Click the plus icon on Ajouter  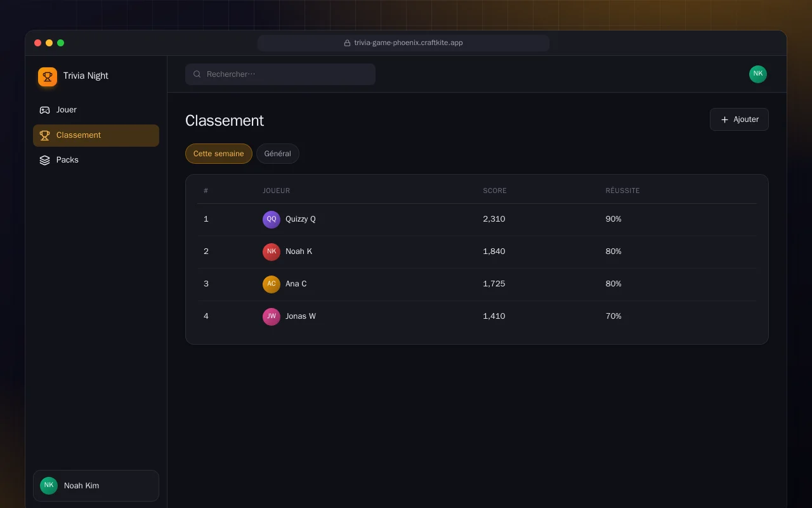click(x=724, y=119)
